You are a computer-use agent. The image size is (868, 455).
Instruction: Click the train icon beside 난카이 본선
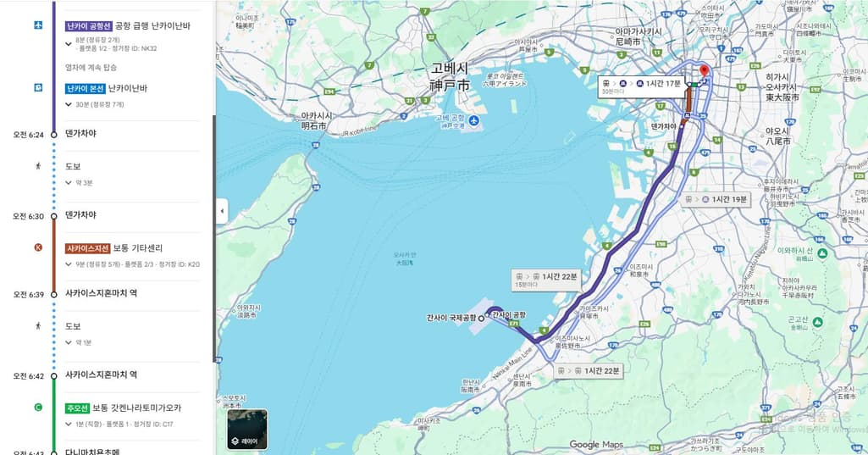coord(38,87)
